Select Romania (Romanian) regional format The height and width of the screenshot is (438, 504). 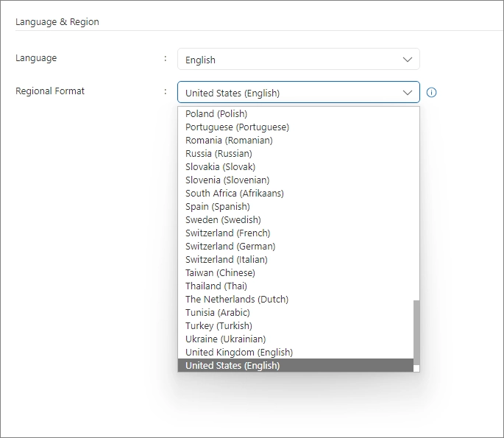coord(229,141)
